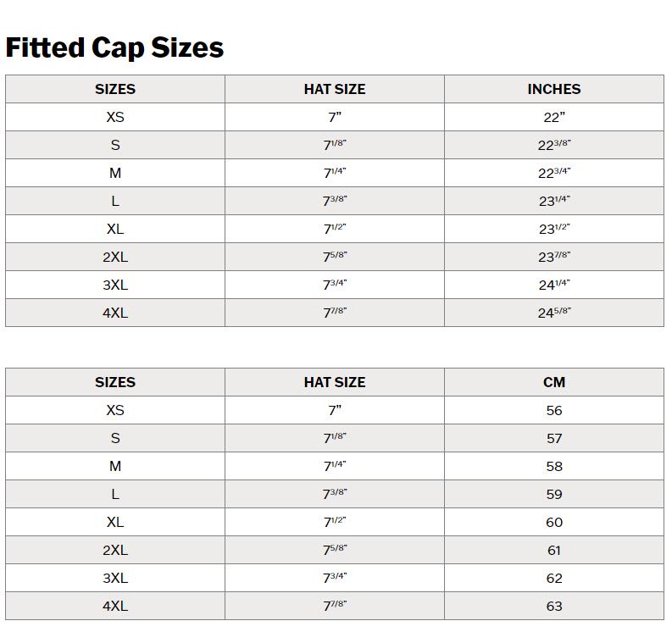
Task: Click the HAT SIZE header in inches table
Action: [x=335, y=89]
